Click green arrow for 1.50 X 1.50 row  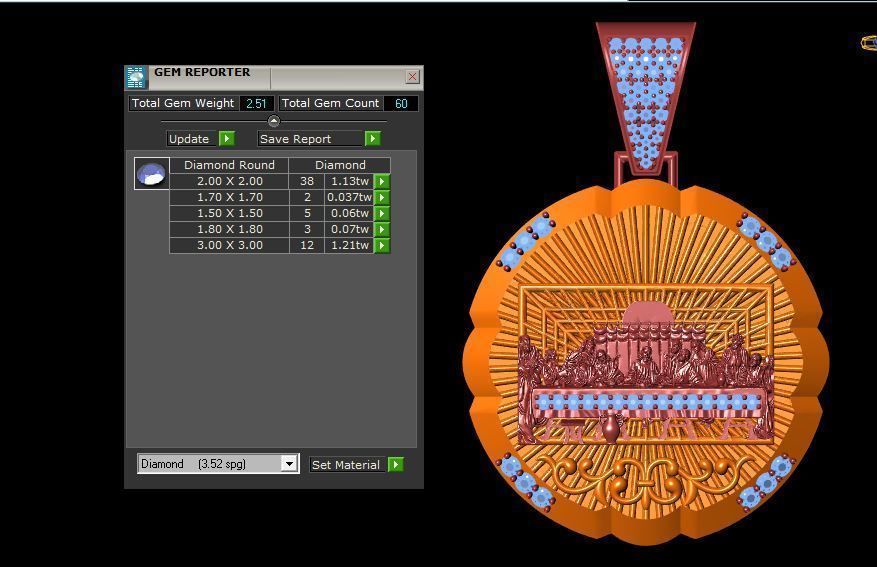[x=382, y=213]
